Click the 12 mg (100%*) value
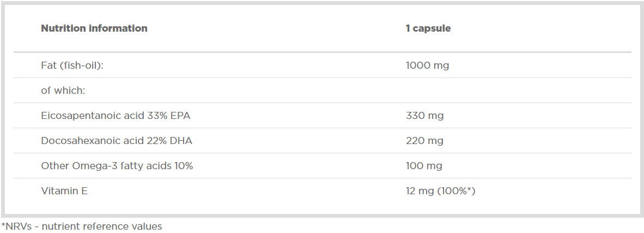The height and width of the screenshot is (233, 644). 441,191
